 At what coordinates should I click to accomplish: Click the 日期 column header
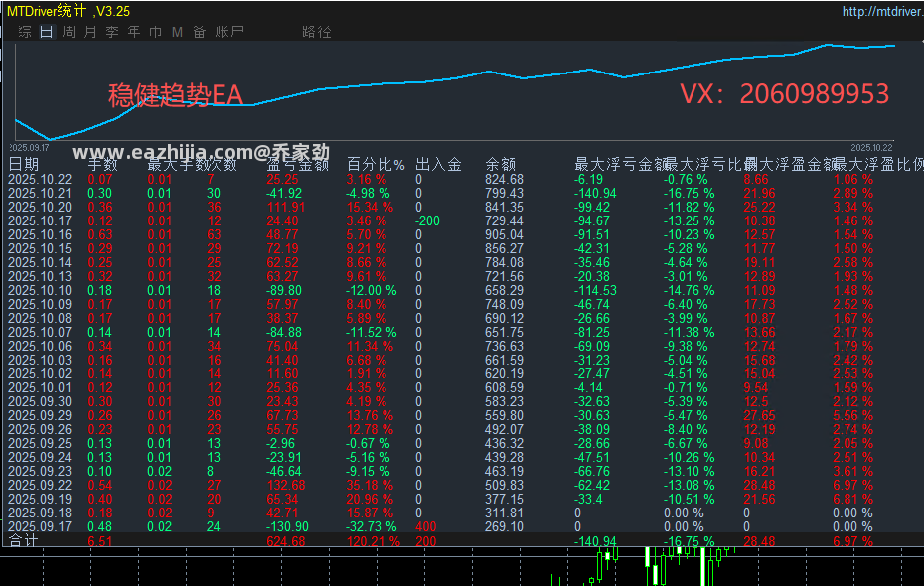(24, 164)
